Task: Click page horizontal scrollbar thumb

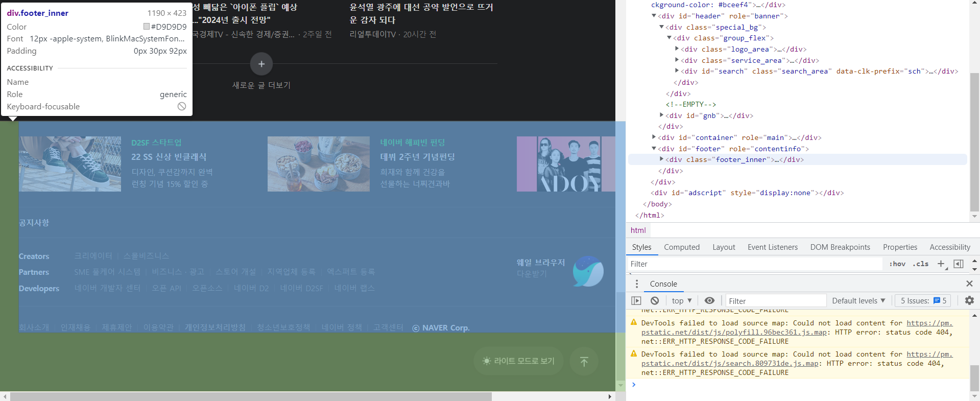Action: pos(251,396)
